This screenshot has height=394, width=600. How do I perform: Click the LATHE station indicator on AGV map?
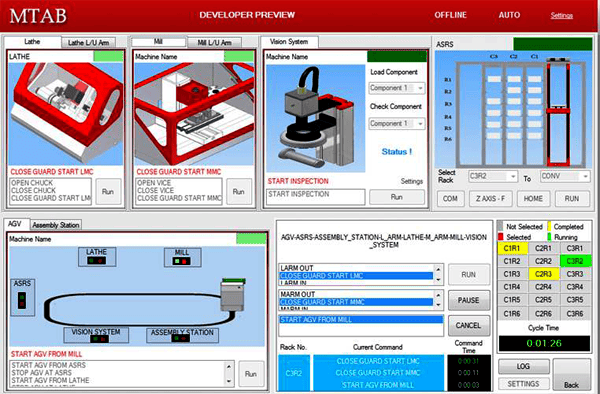[x=97, y=257]
